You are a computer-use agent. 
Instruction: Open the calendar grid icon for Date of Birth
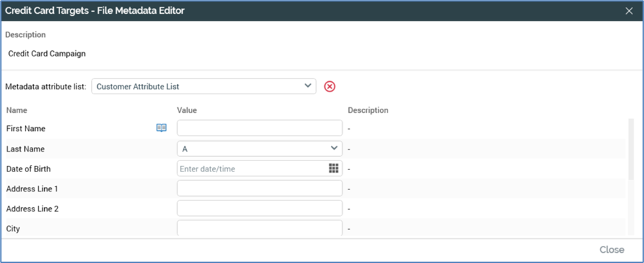point(334,168)
